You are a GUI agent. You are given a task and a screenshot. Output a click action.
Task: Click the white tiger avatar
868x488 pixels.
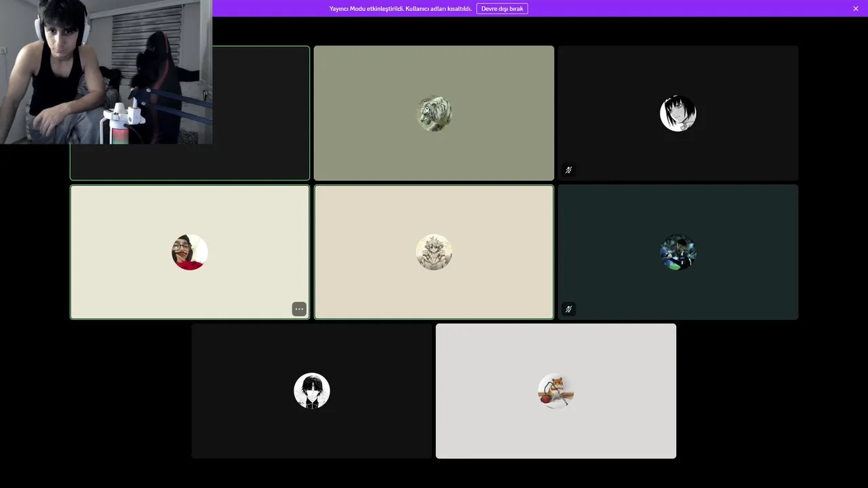click(x=434, y=113)
